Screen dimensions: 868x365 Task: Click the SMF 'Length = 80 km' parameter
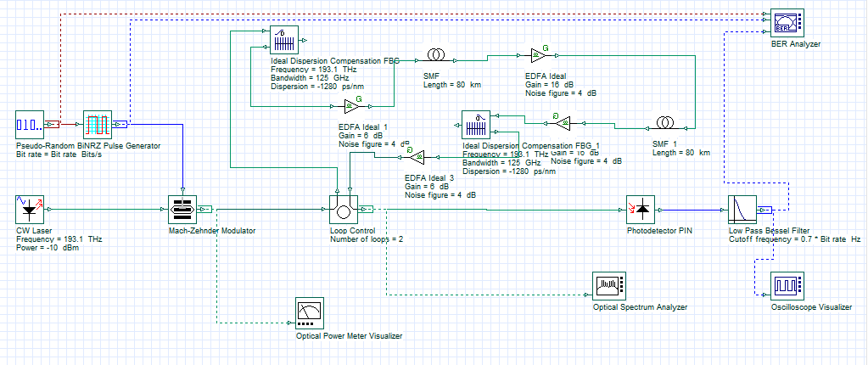click(451, 85)
